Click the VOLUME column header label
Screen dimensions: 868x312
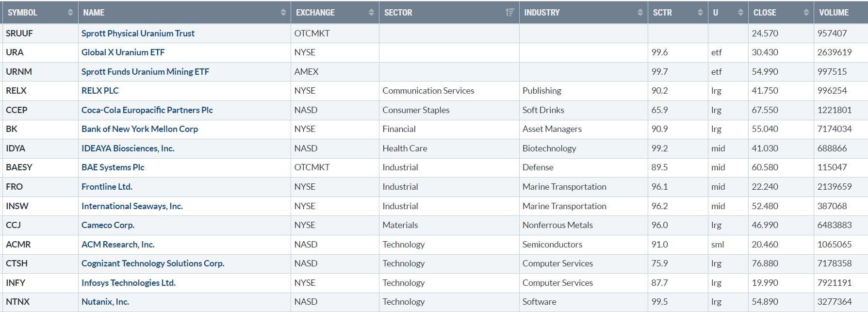pyautogui.click(x=834, y=13)
